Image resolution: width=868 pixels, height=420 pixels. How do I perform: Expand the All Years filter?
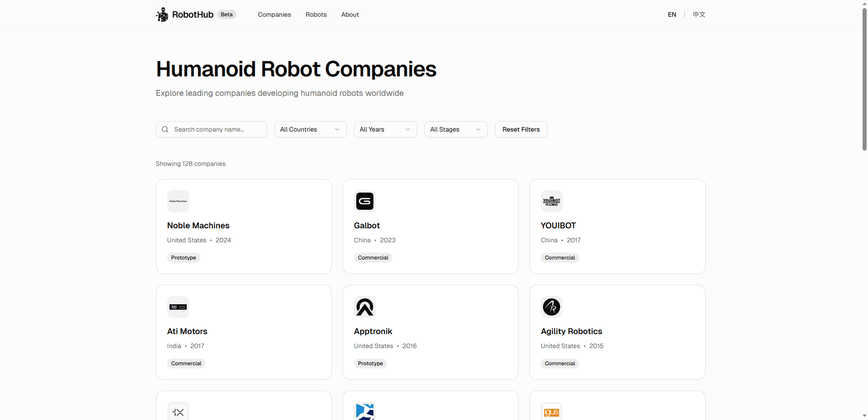click(385, 129)
